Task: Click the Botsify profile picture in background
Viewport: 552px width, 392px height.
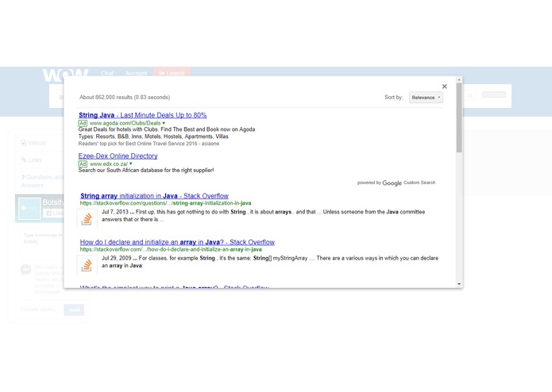Action: point(29,209)
